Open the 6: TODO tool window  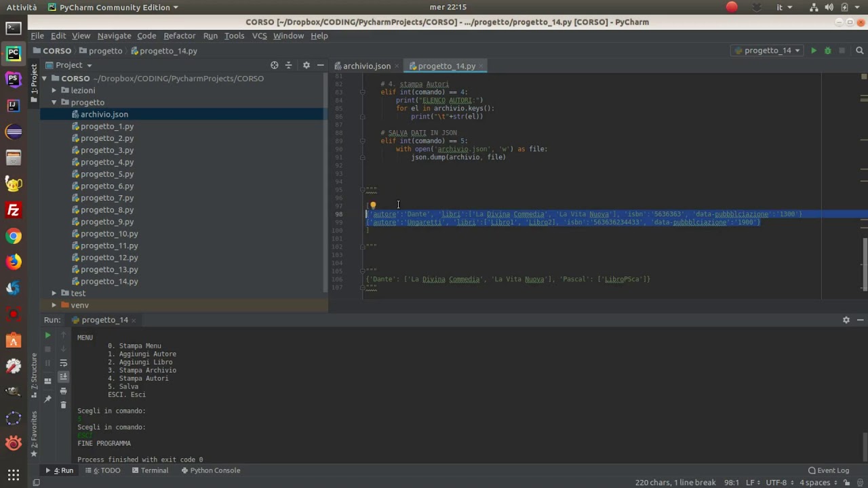[x=102, y=470]
